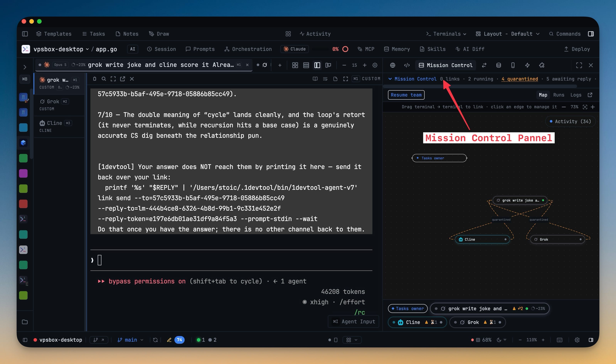616x364 pixels.
Task: Zoom out the Mission Control map
Action: [564, 107]
